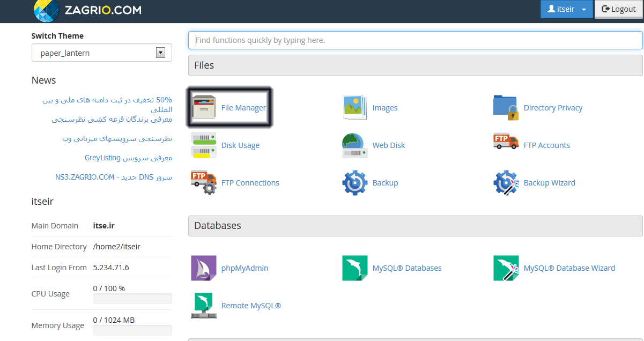The width and height of the screenshot is (644, 341).
Task: Click the MySQL® Databases link text
Action: point(407,268)
